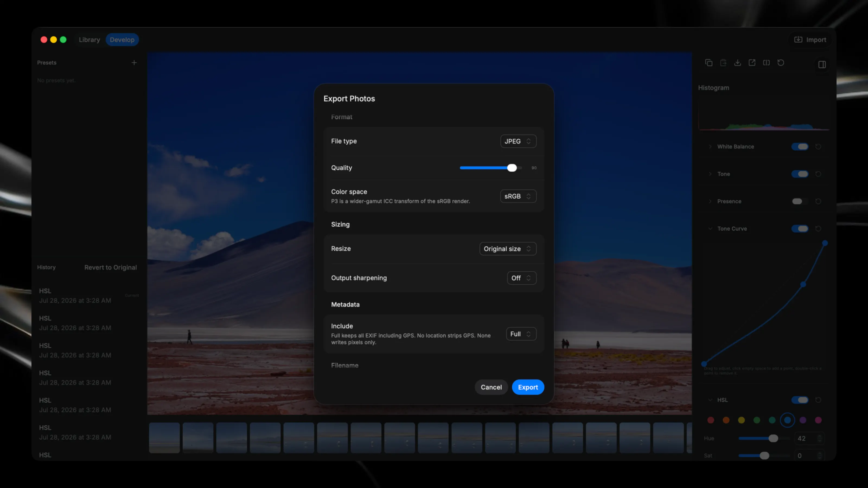Click the tone curve bottom endpoint

click(x=704, y=364)
